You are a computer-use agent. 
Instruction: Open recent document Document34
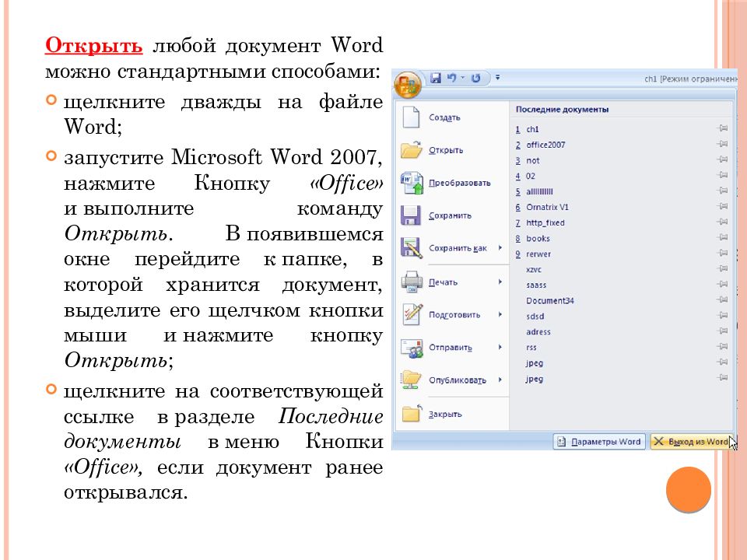coord(550,300)
